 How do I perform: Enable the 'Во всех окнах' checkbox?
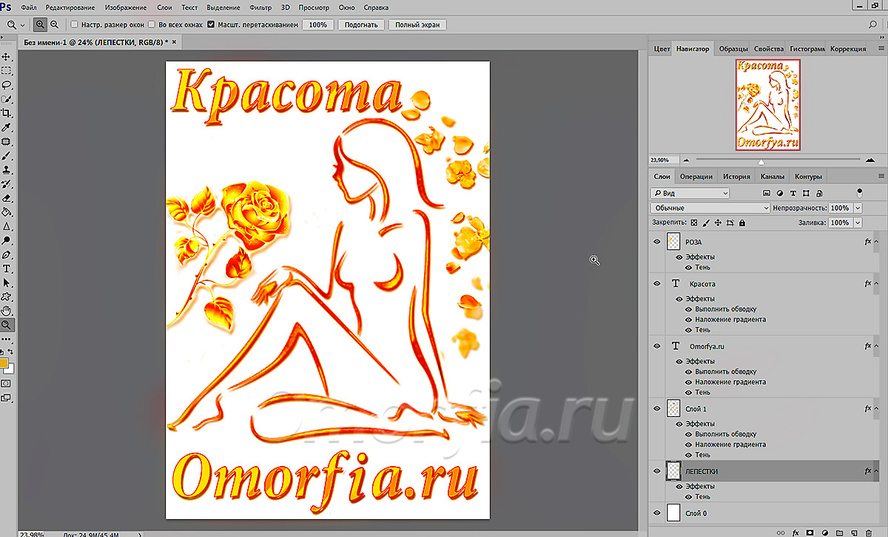tap(152, 25)
